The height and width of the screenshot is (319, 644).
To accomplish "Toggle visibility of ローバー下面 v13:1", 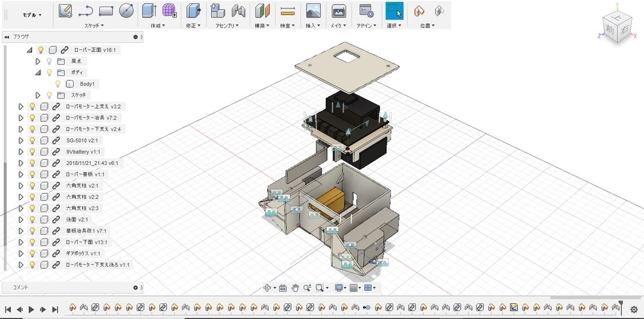I will (x=32, y=242).
